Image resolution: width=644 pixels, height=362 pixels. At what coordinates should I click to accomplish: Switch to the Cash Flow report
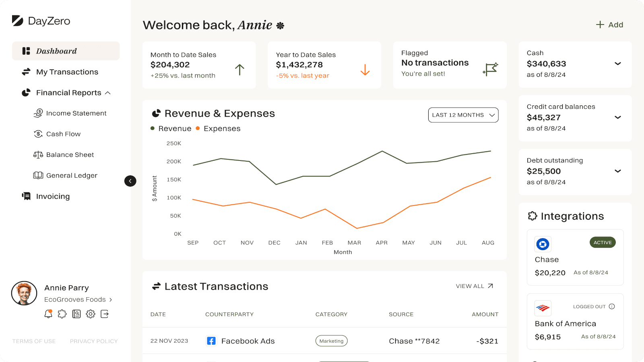(63, 134)
